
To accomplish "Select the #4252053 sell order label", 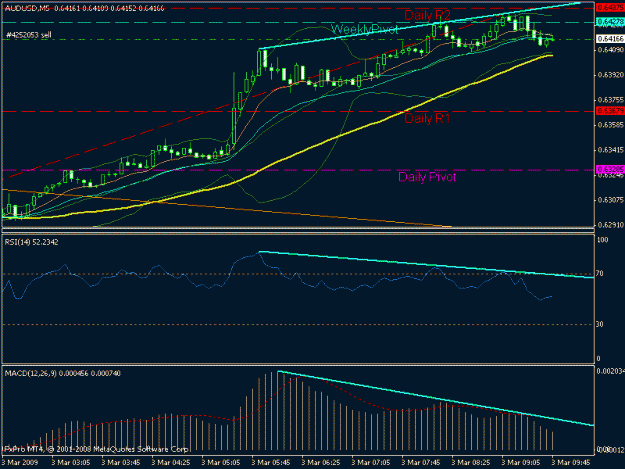I will coord(29,35).
